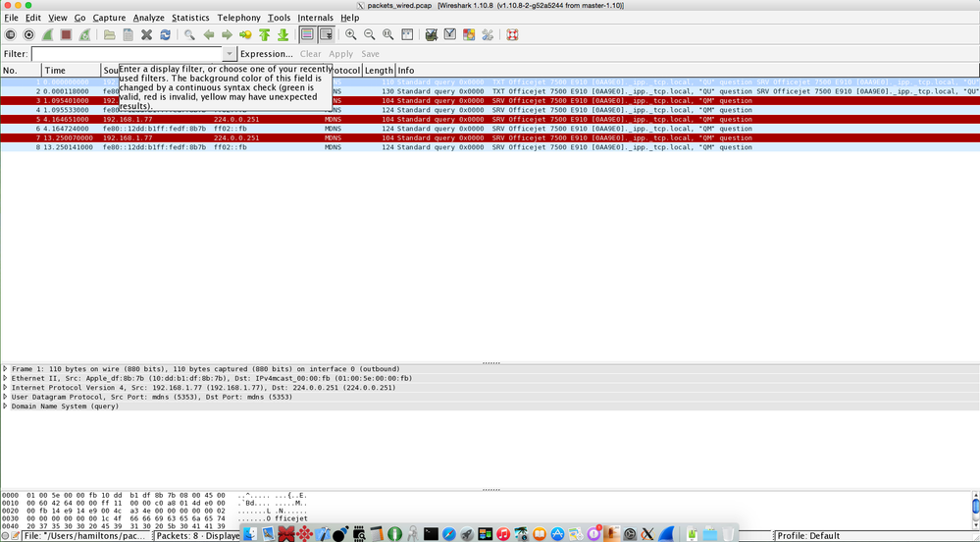Click the Save filter button

[x=370, y=54]
